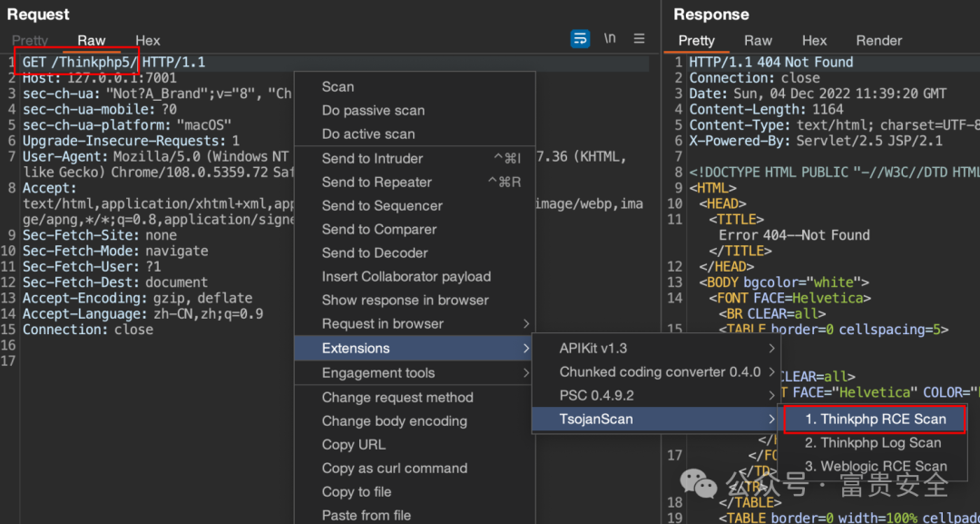This screenshot has height=524, width=980.
Task: Select the Response Raw tab
Action: pyautogui.click(x=758, y=41)
